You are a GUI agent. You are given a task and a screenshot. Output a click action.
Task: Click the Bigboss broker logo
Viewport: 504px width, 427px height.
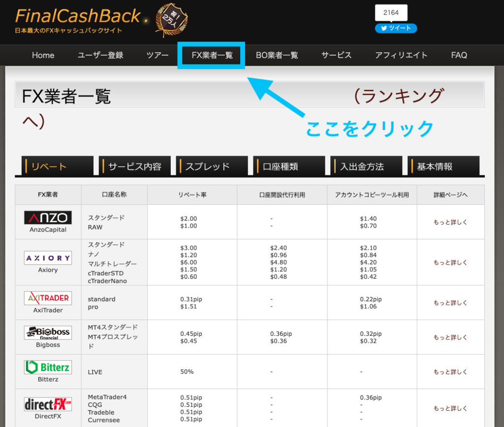48,332
